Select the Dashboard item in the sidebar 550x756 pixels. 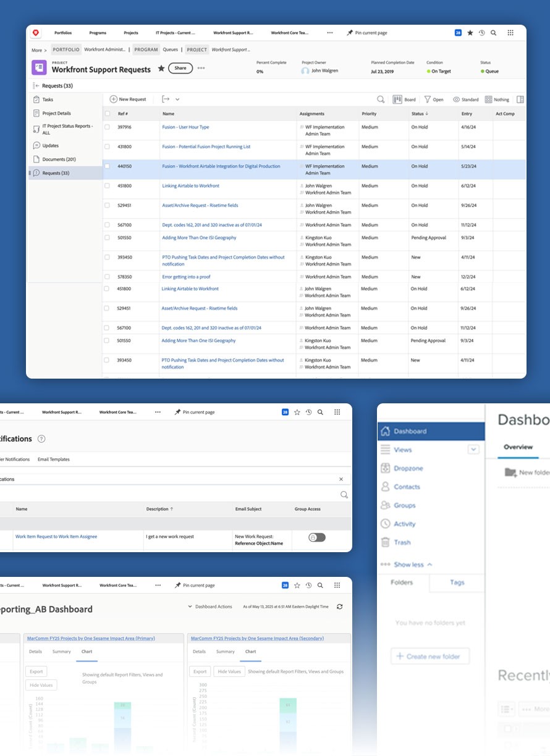click(x=431, y=431)
